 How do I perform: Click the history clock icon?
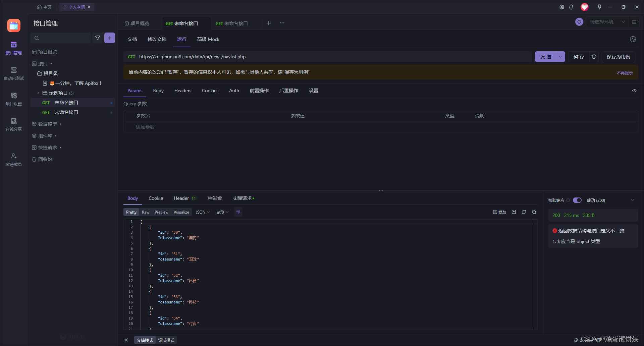click(633, 39)
